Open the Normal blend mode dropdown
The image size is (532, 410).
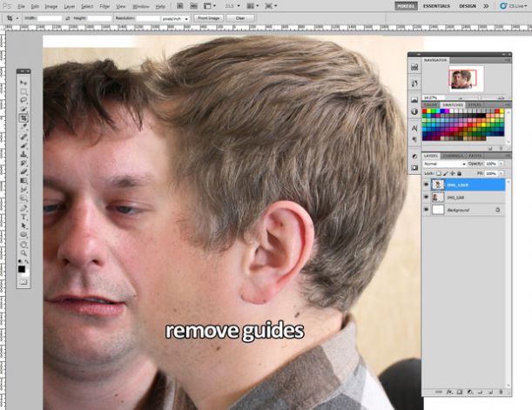pos(445,164)
